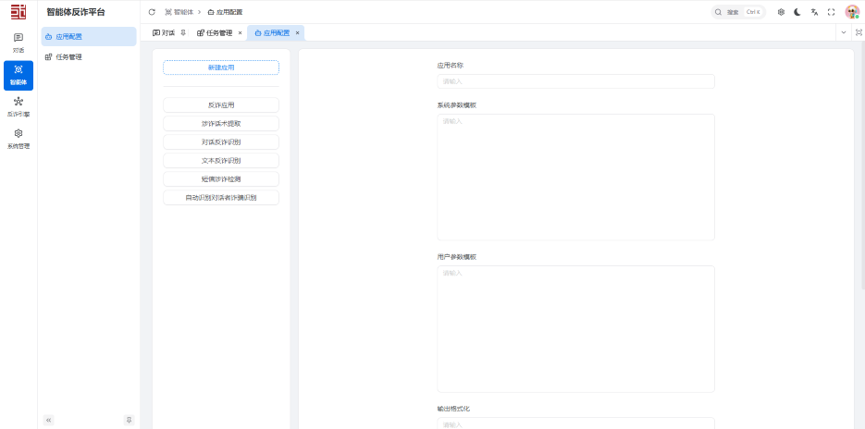Select 应用配置 in the side menu

(88, 36)
